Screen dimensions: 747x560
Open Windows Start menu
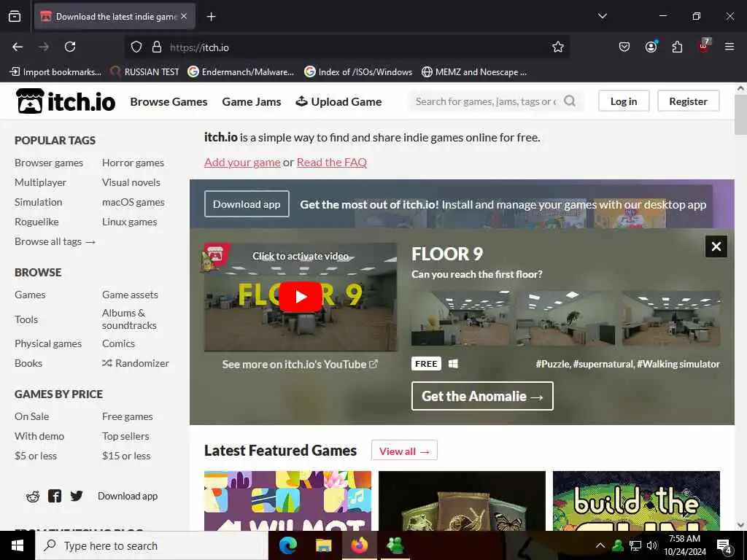tap(18, 545)
